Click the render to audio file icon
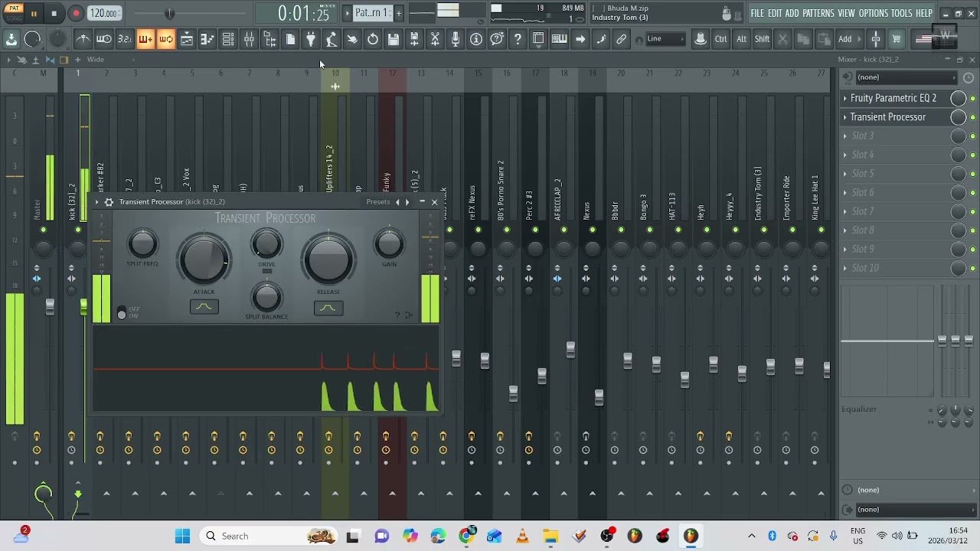980x551 pixels. pos(414,39)
